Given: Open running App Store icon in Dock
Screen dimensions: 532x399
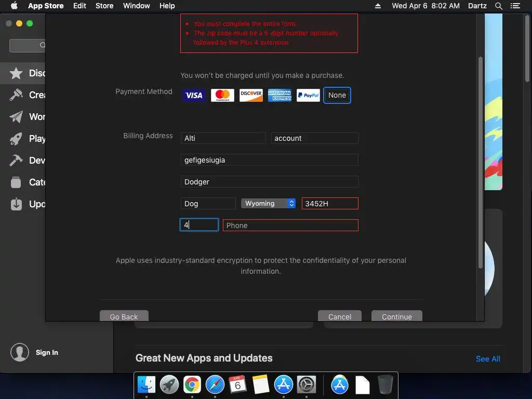Looking at the screenshot, I should [283, 385].
